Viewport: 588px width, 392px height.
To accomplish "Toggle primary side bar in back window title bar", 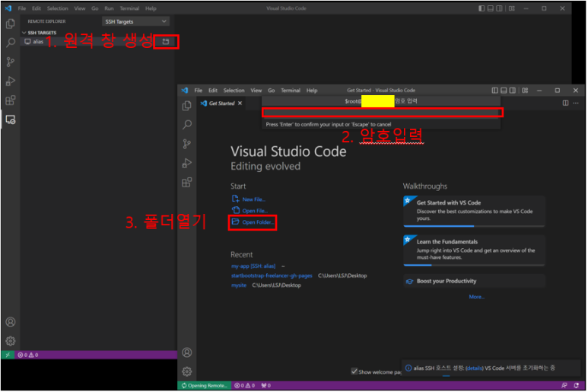I will click(x=482, y=8).
